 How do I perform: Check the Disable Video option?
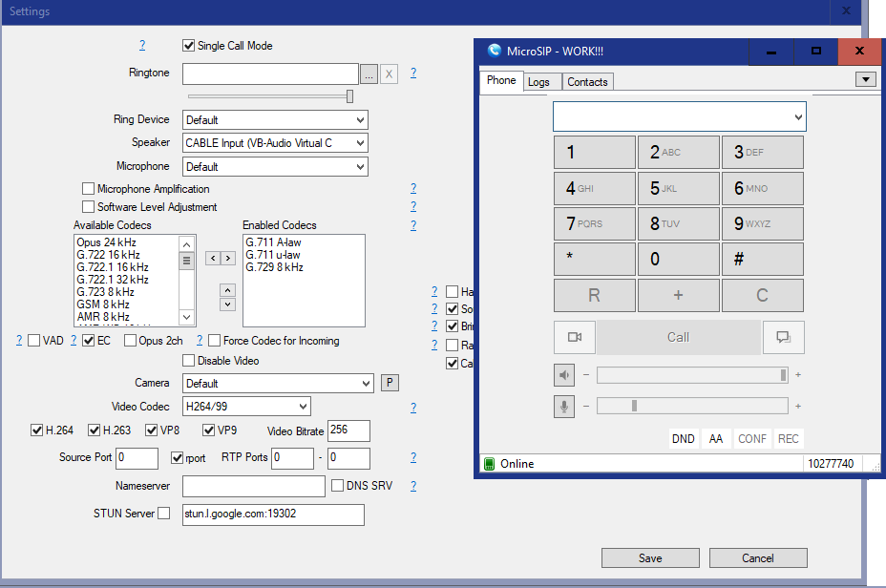pos(189,361)
